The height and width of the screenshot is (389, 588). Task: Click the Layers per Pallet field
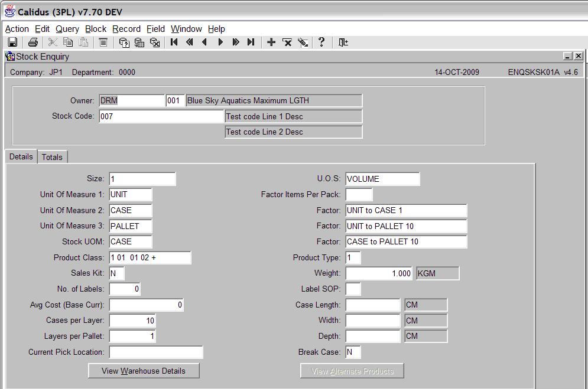click(132, 336)
